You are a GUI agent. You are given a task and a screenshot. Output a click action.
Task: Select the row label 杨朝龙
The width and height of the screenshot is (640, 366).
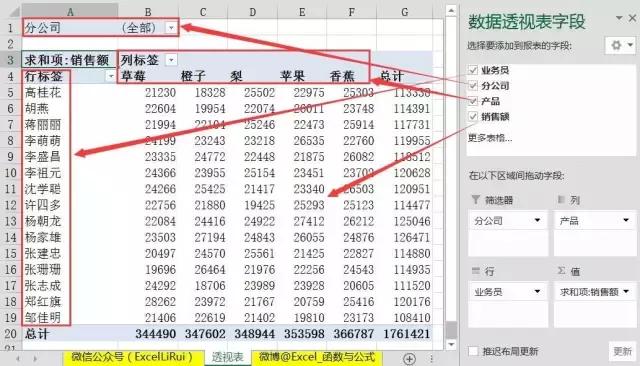(43, 221)
